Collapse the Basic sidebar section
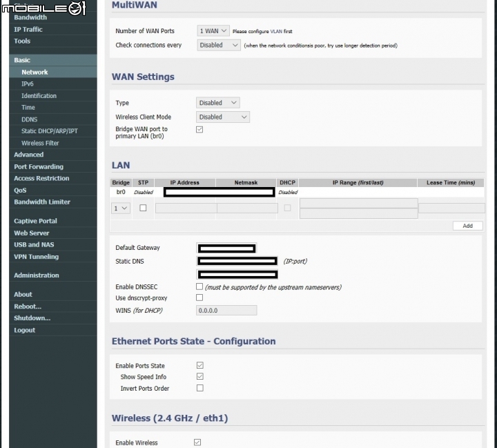 (53, 60)
